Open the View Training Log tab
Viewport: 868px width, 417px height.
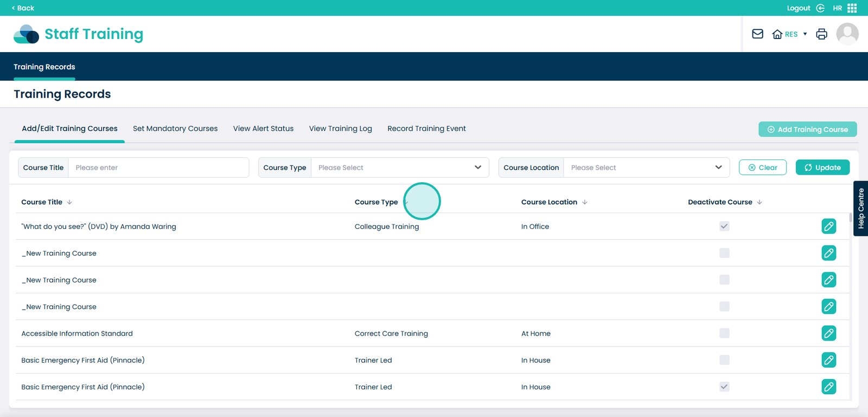click(x=340, y=129)
